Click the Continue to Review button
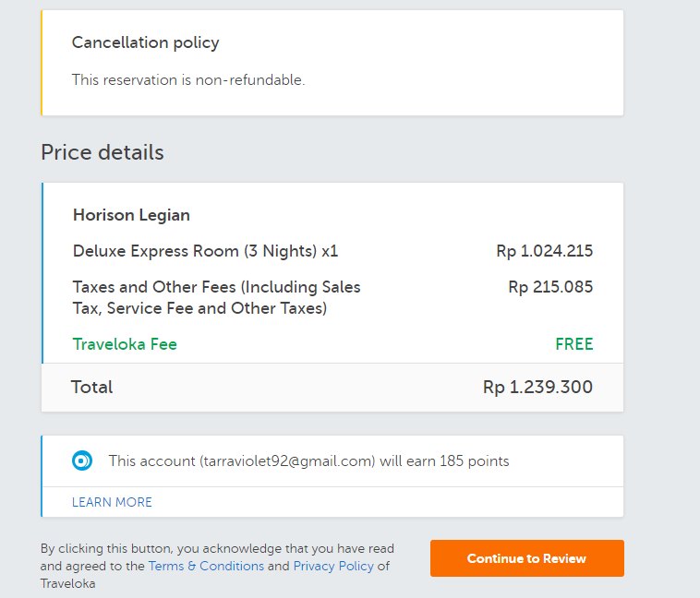The width and height of the screenshot is (700, 598). tap(526, 558)
